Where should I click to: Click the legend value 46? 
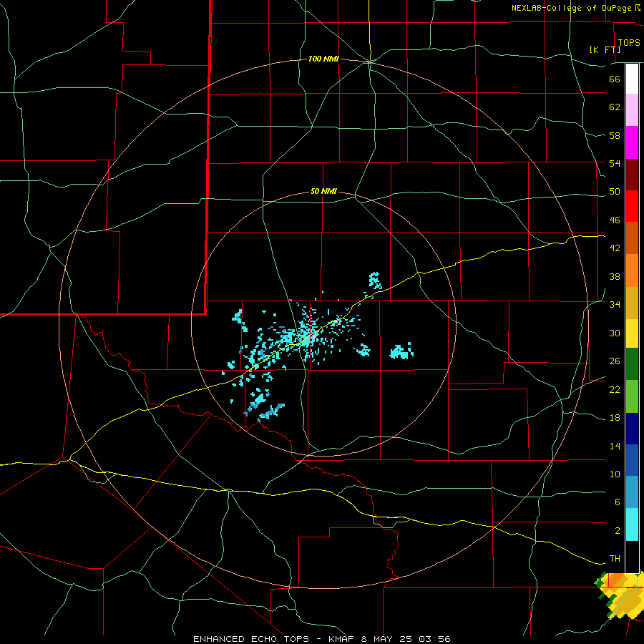[x=615, y=220]
